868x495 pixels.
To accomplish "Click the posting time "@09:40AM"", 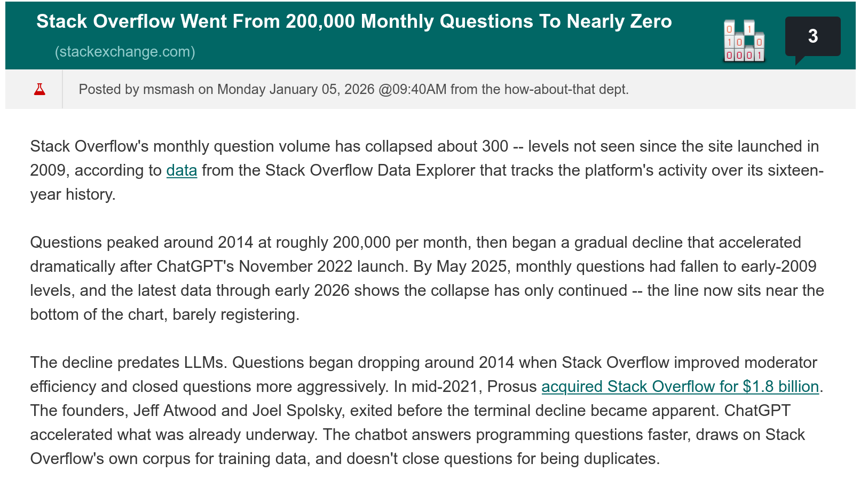I will 412,89.
